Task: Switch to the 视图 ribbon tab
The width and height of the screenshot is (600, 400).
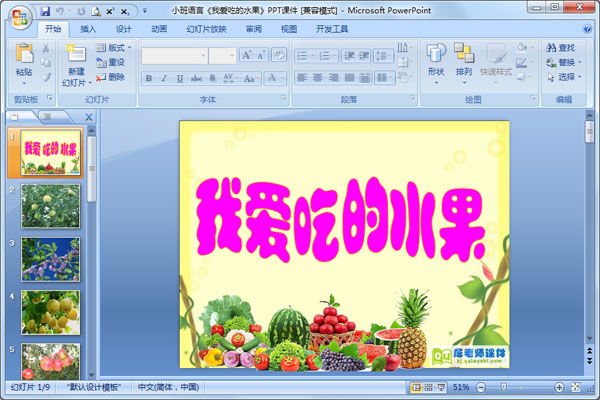Action: 289,29
